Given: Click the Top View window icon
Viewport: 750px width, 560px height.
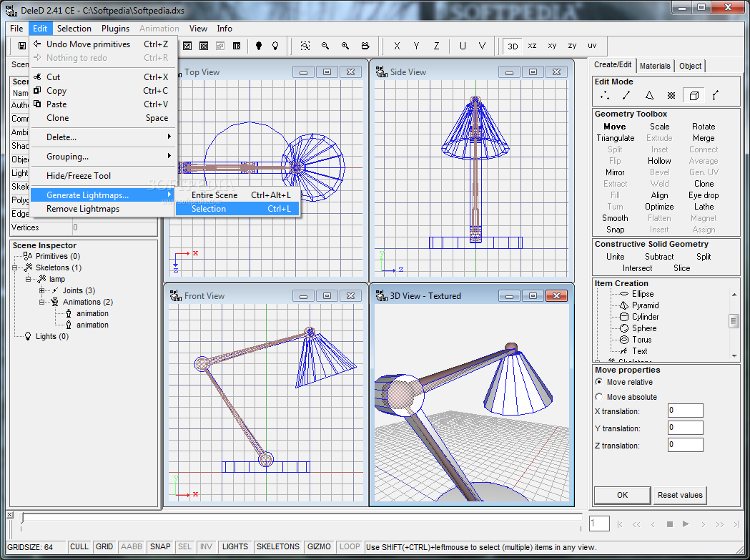Looking at the screenshot, I should 180,72.
